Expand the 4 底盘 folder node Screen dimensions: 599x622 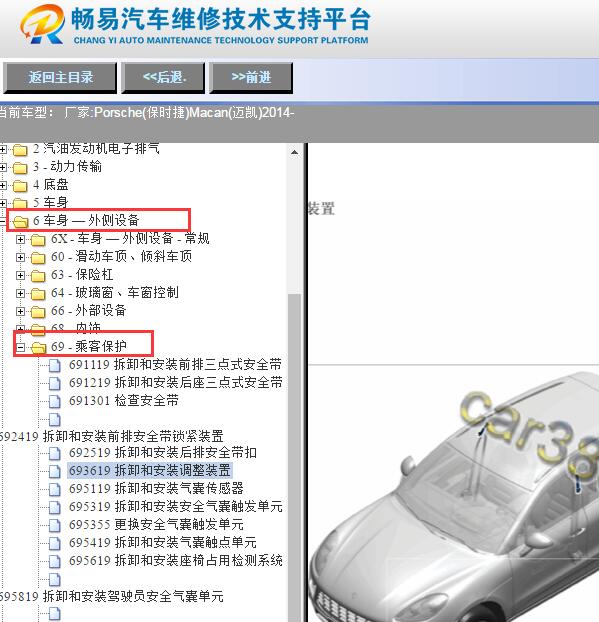point(3,185)
